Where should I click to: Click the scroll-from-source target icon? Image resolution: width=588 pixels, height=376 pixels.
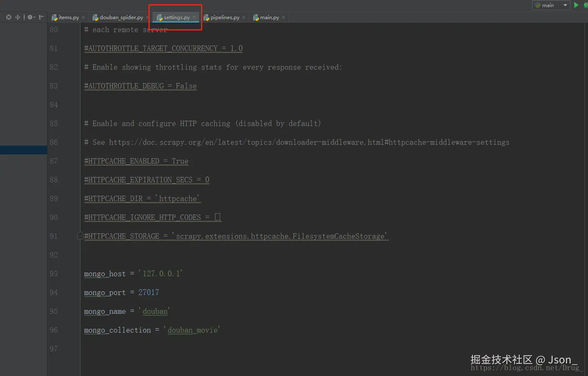tap(8, 17)
